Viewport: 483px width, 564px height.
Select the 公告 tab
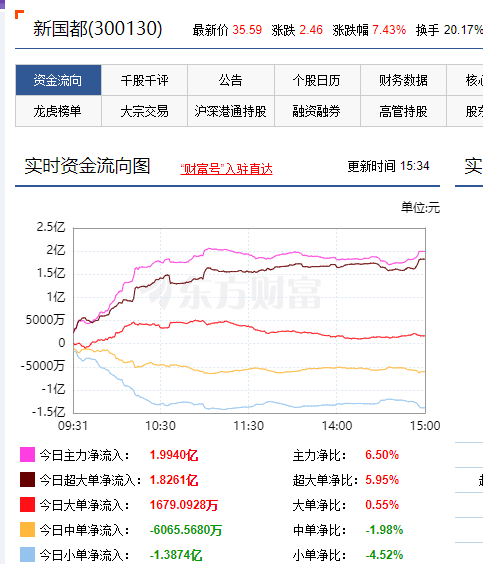pos(231,80)
